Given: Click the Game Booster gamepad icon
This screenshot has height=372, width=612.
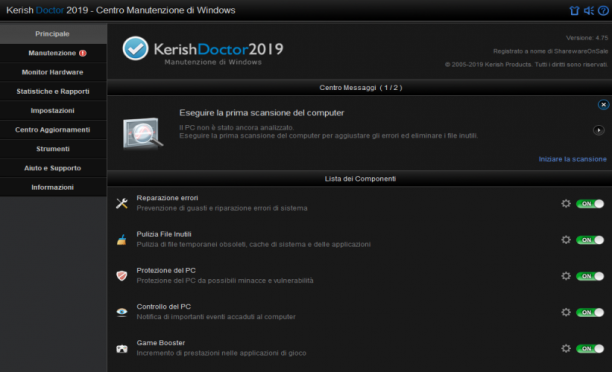Looking at the screenshot, I should coord(122,349).
